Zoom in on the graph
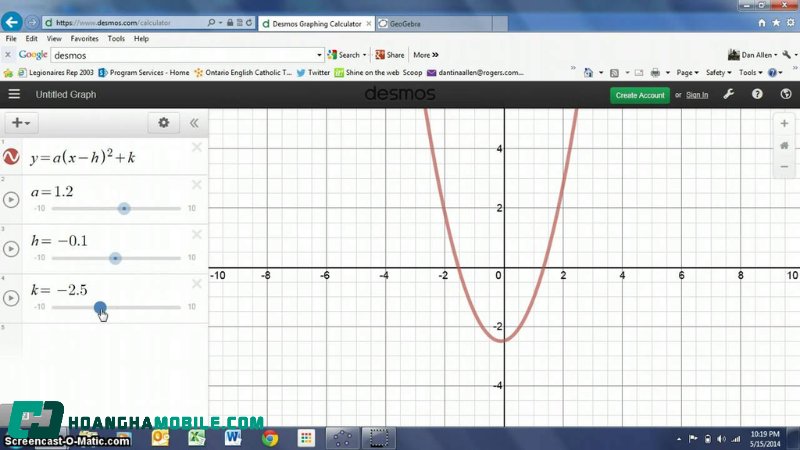Screen dimensions: 800x450 (784, 123)
